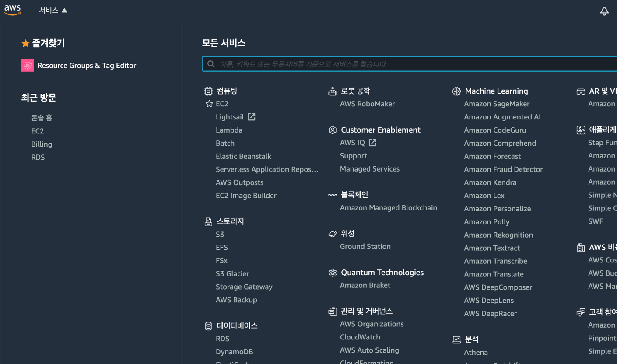Click the AWS 비용 관리 category icon
617x364 pixels.
581,248
